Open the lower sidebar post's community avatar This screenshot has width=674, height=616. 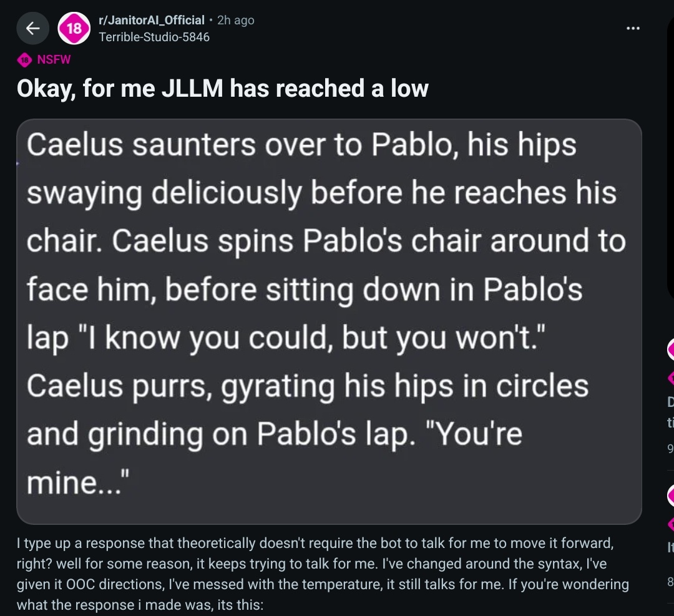pyautogui.click(x=670, y=495)
